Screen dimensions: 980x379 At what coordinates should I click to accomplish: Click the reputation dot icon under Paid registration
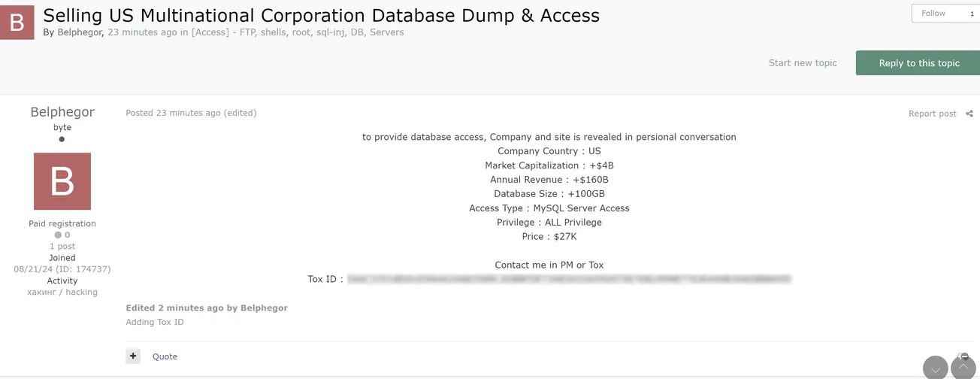[58, 235]
